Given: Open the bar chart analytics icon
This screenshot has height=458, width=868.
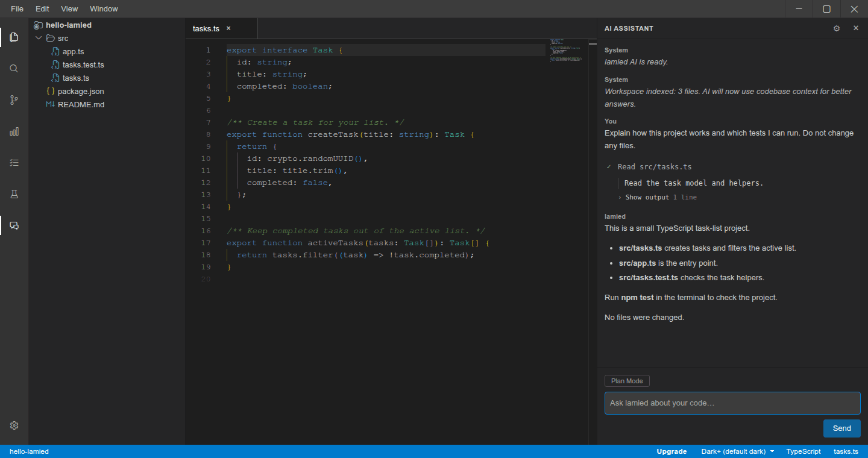Looking at the screenshot, I should point(14,131).
